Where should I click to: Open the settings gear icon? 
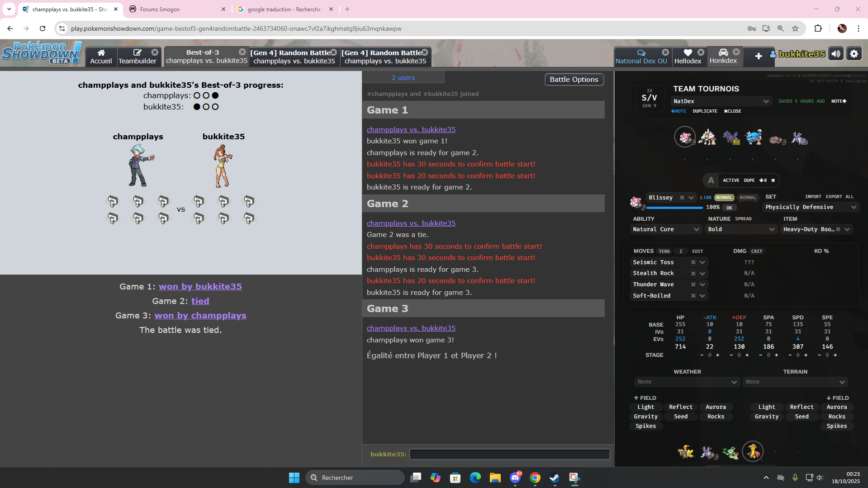(x=854, y=54)
